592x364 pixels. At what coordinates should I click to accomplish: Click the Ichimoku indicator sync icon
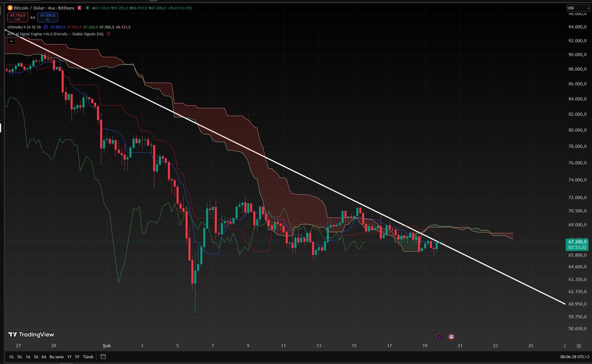[45, 26]
